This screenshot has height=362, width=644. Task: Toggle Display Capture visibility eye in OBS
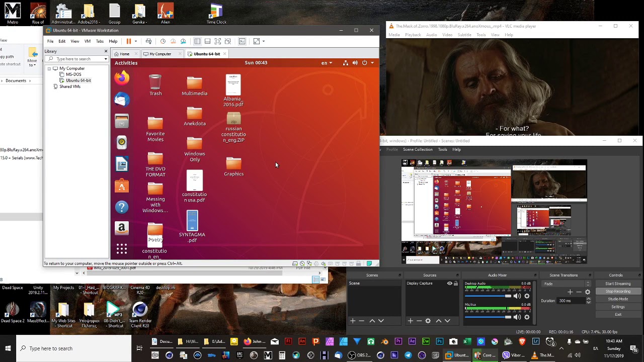(450, 284)
